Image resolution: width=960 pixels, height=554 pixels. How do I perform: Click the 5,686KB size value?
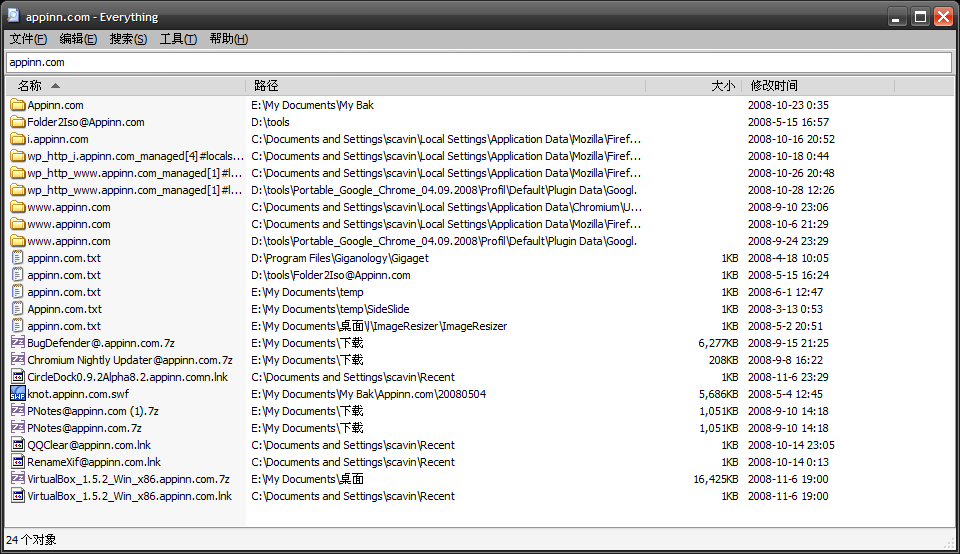click(x=718, y=394)
